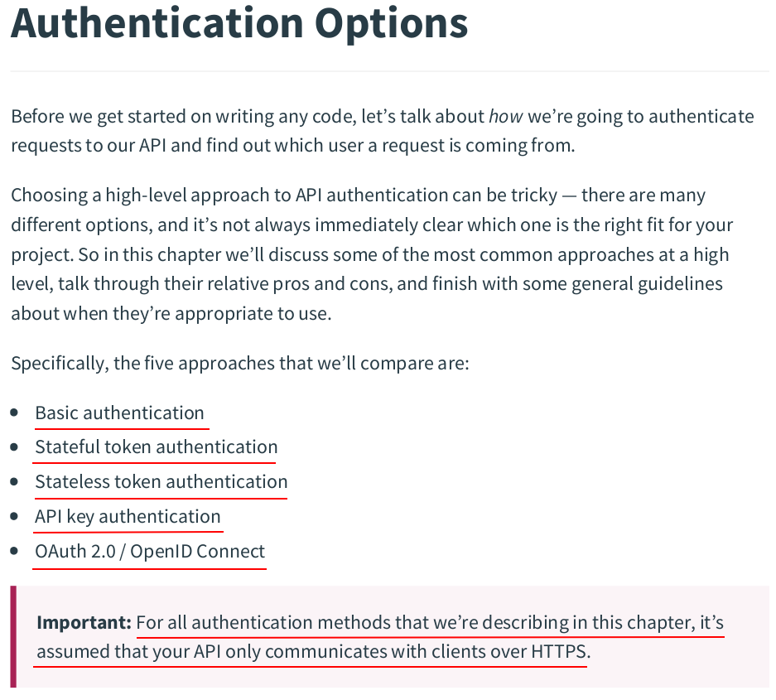Screen dimensions: 776x700
Task: Click the bullet beside OAuth 2.0 item
Action: click(14, 551)
